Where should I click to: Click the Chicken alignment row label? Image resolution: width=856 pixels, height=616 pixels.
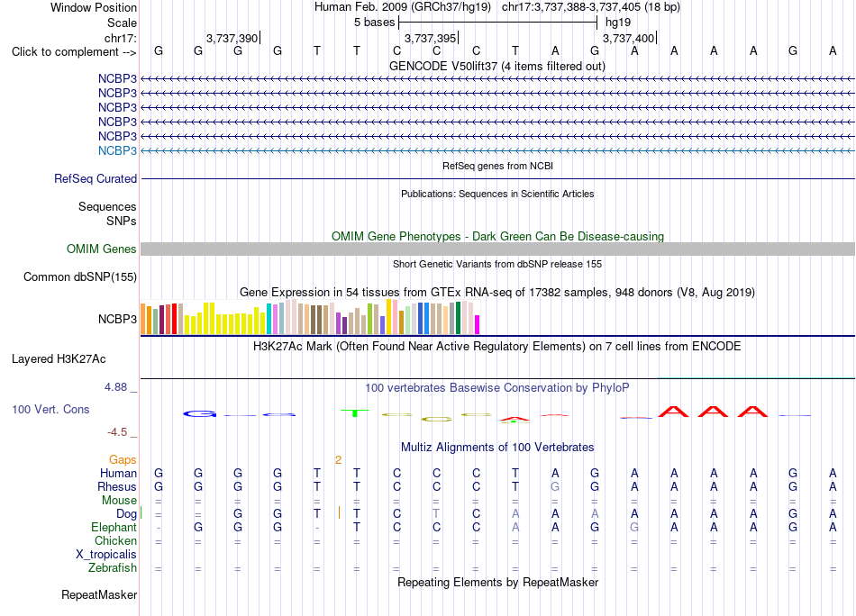115,540
